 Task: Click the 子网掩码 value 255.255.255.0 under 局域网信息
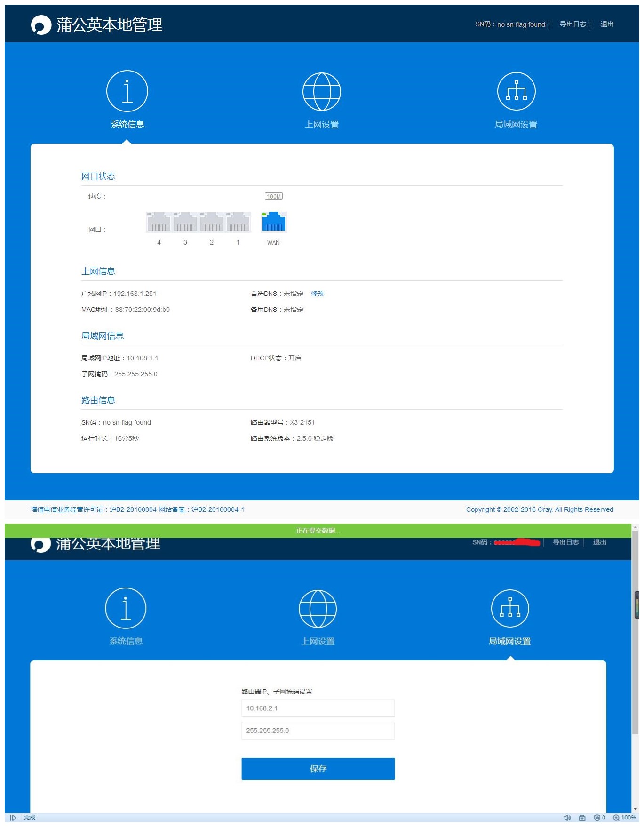[136, 374]
